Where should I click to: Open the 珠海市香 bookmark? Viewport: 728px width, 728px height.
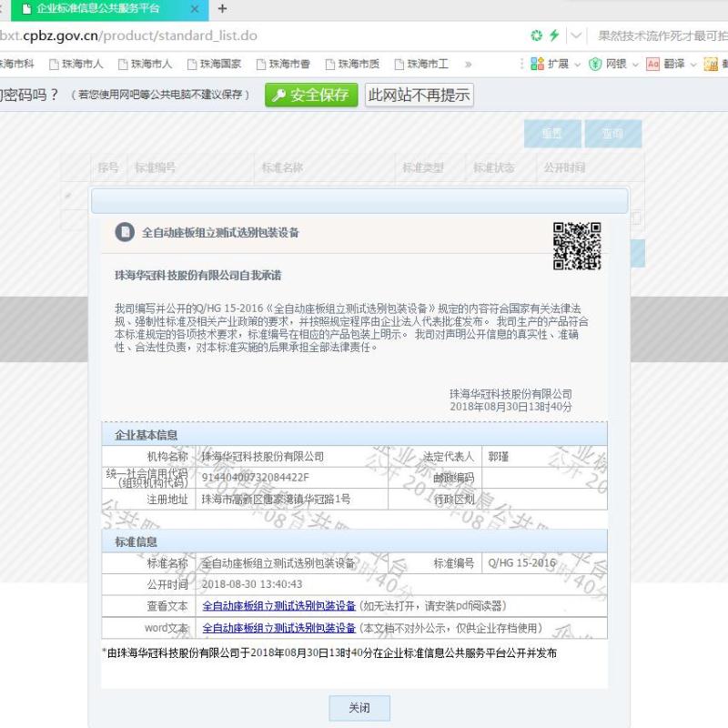click(284, 64)
